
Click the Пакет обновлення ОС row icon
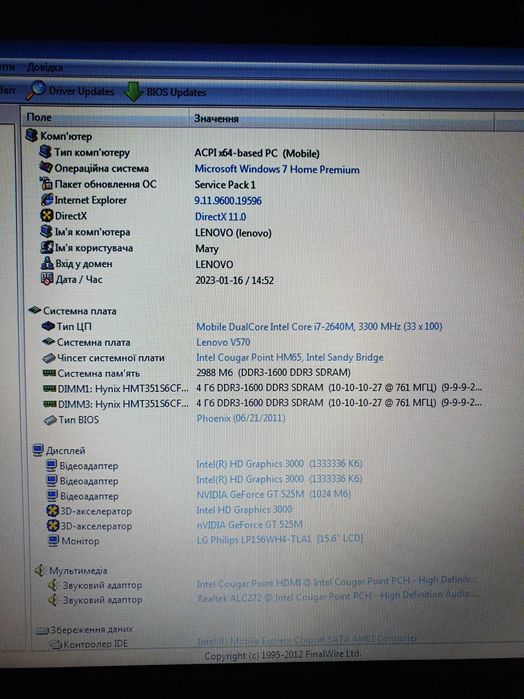point(46,183)
